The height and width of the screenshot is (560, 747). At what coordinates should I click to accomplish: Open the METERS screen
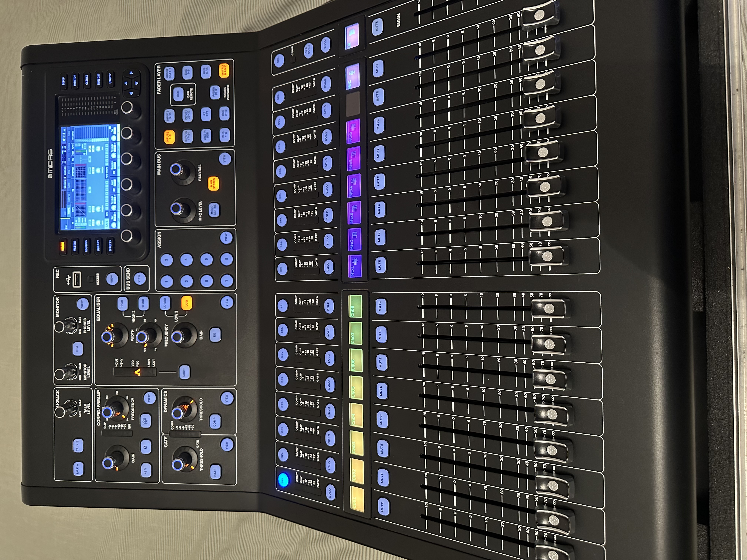(x=75, y=246)
